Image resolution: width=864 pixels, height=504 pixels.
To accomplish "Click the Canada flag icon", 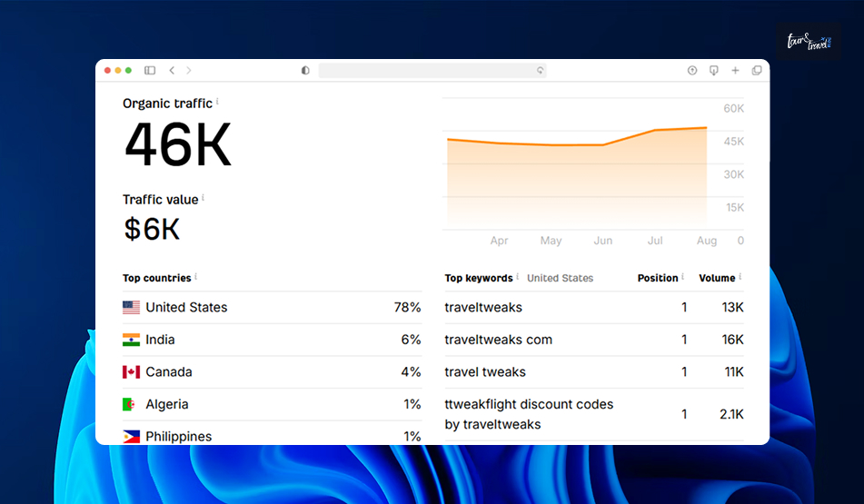I will [x=131, y=372].
